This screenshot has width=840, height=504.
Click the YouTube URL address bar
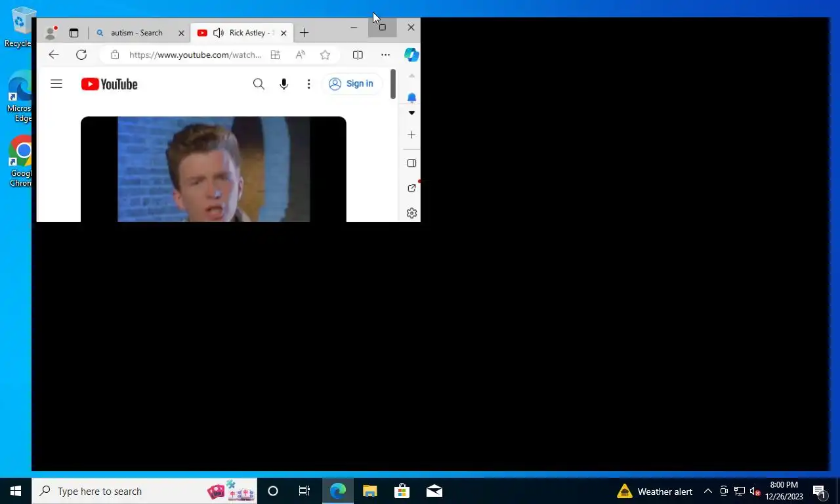coord(195,55)
